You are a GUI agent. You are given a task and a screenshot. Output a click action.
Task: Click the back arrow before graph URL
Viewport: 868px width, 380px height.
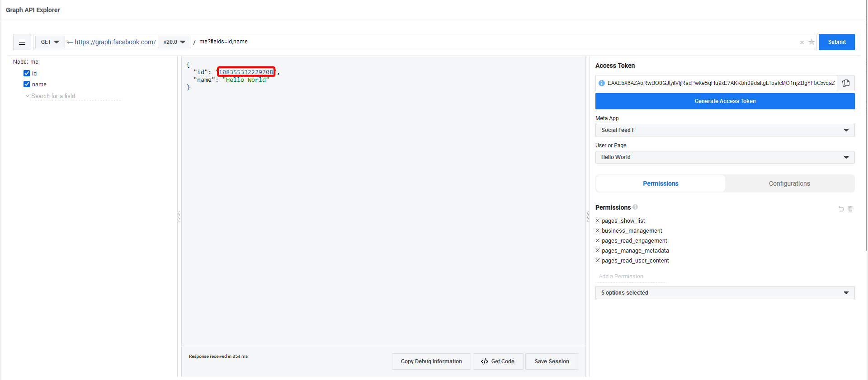[x=70, y=42]
